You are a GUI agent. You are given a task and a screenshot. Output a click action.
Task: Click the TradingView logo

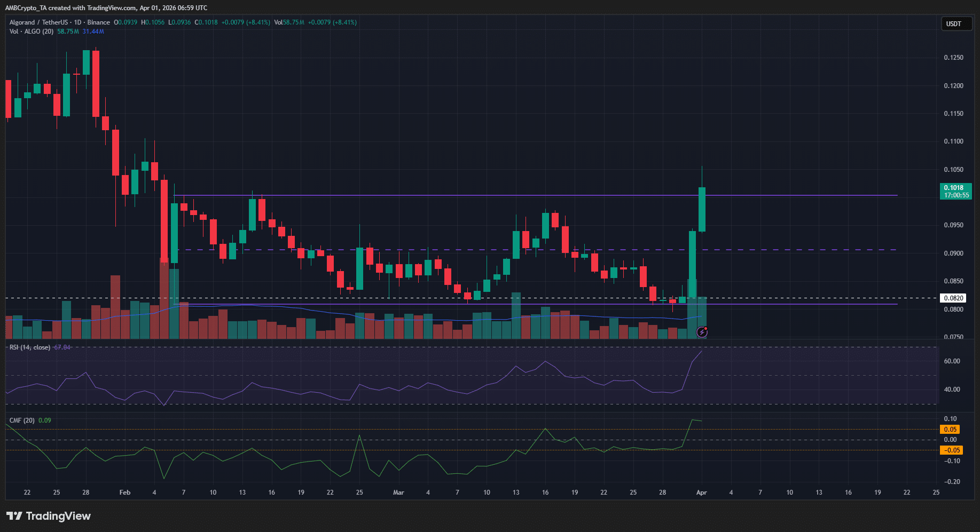49,516
